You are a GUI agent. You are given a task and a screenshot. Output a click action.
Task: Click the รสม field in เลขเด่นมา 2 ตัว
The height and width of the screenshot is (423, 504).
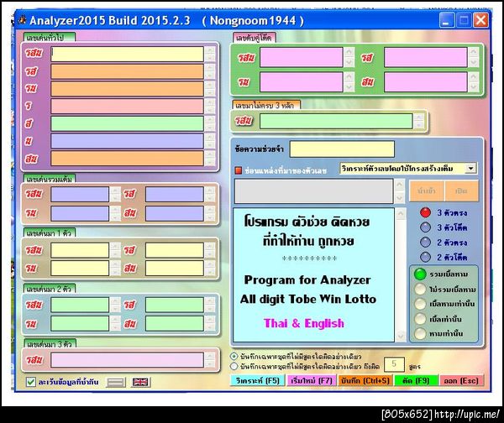pyautogui.click(x=80, y=305)
